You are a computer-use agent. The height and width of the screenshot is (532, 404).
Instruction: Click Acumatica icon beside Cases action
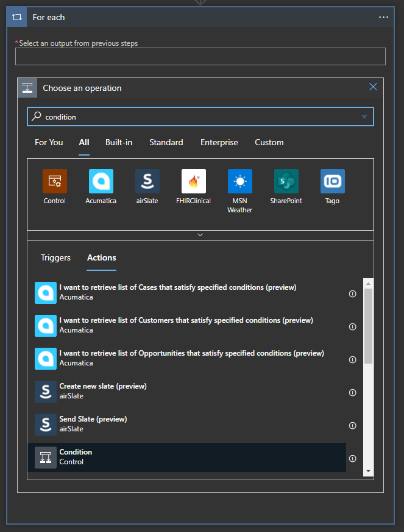point(46,293)
